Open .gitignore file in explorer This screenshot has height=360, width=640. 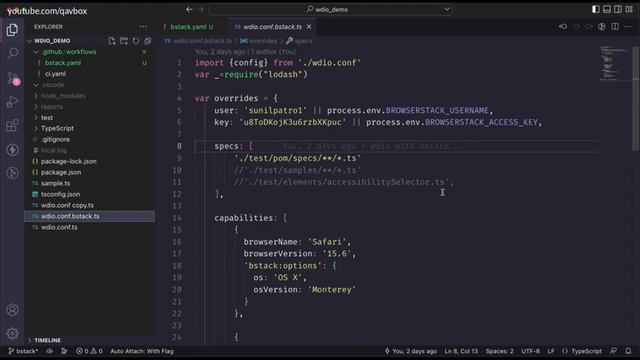(x=55, y=139)
